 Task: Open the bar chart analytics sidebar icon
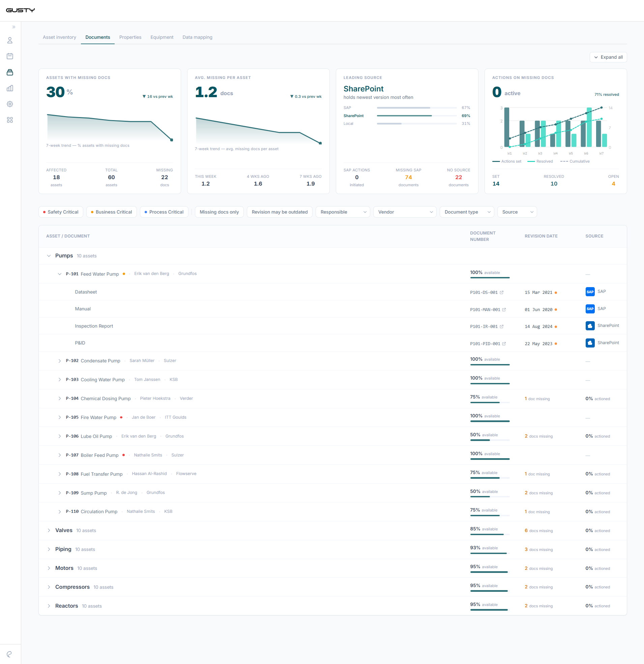[10, 88]
